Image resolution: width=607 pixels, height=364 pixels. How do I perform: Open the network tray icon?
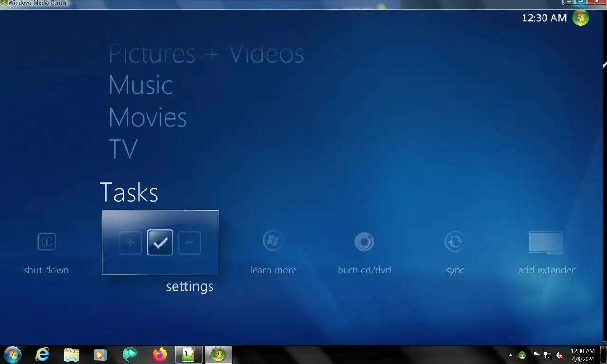[548, 355]
